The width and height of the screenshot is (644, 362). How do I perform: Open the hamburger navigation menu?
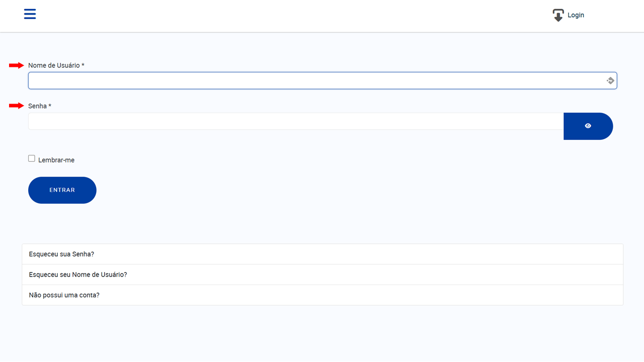(30, 14)
